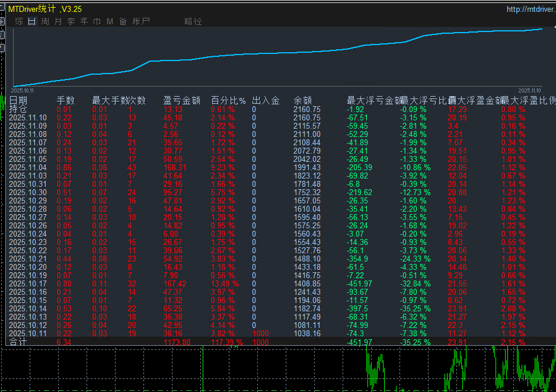Switch to the 月 monthly tab
The height and width of the screenshot is (392, 556).
58,21
